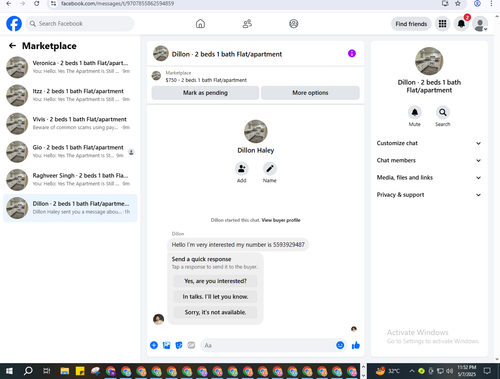Open the emoji picker in message box
This screenshot has width=500, height=379.
click(x=340, y=345)
